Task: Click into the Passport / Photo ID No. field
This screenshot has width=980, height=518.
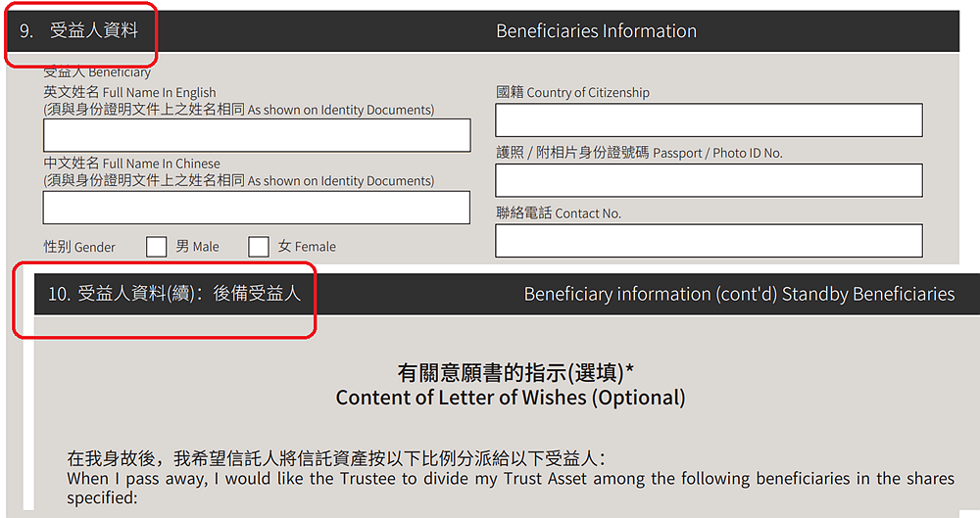Action: (x=709, y=180)
